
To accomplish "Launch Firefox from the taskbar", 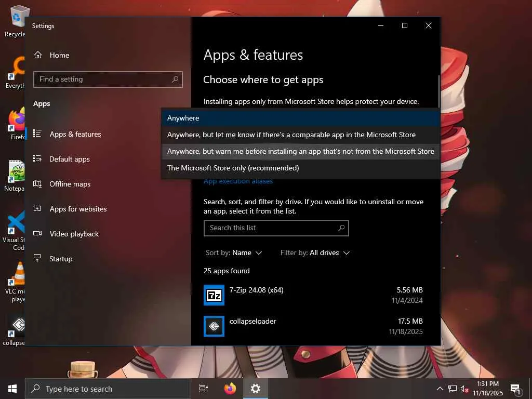I will tap(230, 389).
